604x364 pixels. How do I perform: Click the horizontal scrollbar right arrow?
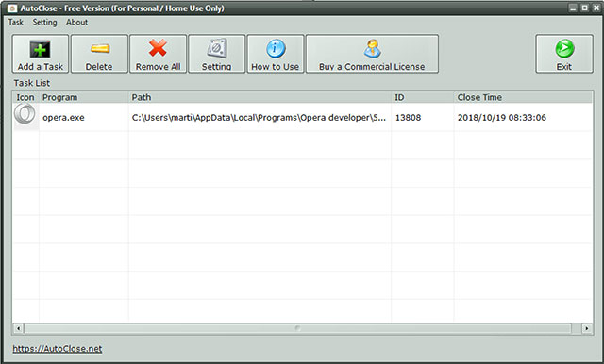point(587,328)
